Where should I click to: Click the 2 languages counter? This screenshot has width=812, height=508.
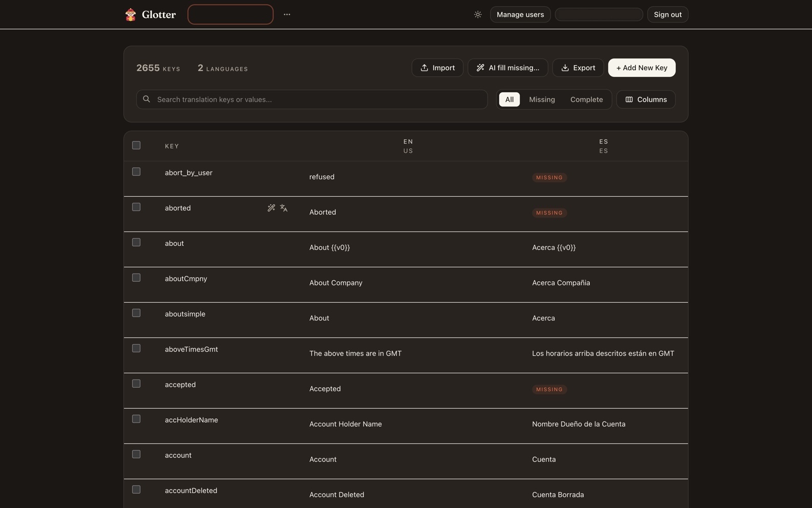[x=223, y=68]
